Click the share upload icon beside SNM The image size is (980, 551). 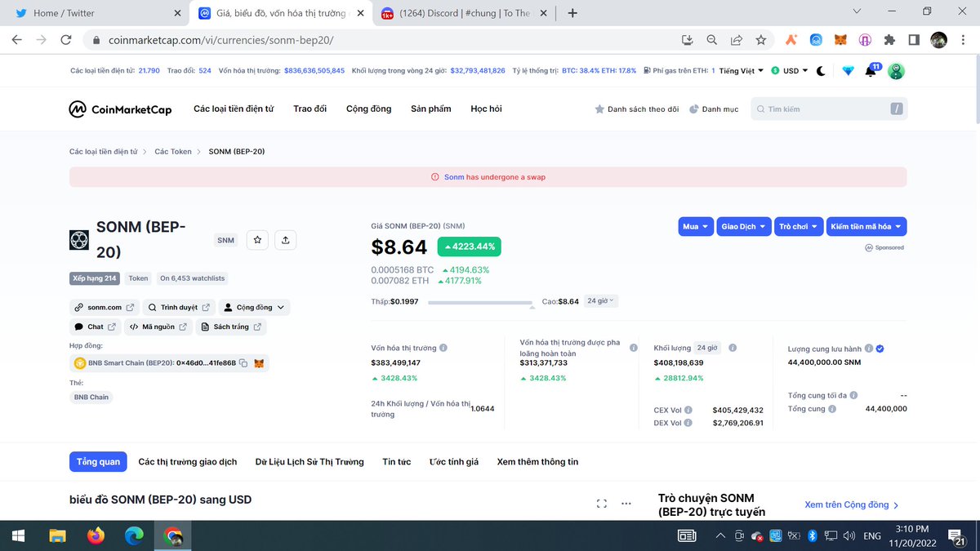click(x=285, y=240)
